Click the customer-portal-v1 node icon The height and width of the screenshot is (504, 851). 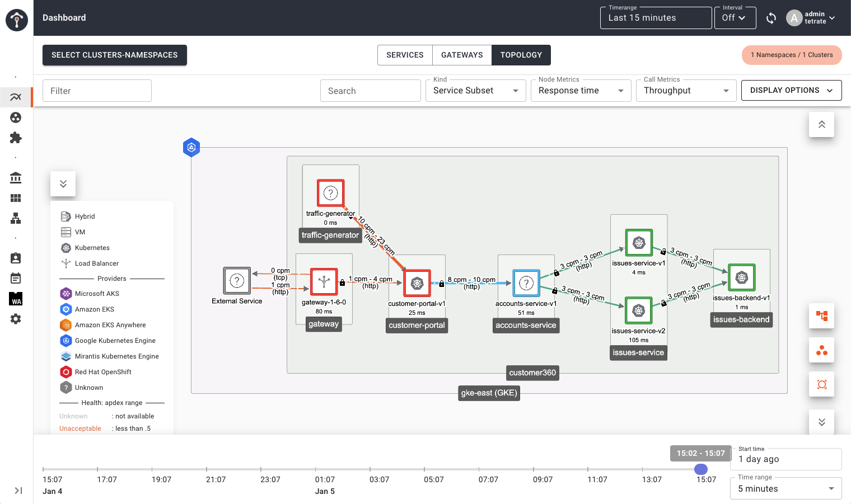(x=417, y=284)
